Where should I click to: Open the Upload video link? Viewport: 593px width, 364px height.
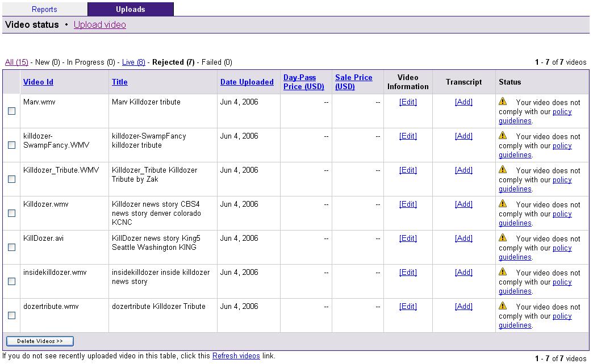tap(100, 25)
